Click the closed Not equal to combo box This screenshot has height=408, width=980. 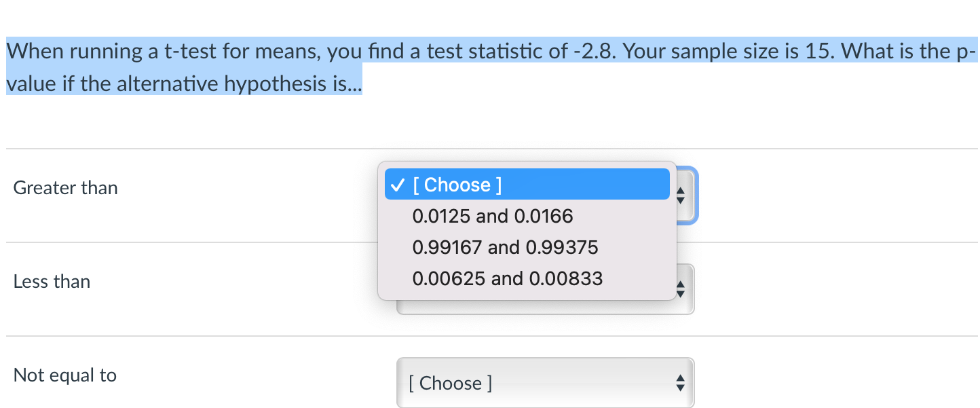(545, 382)
